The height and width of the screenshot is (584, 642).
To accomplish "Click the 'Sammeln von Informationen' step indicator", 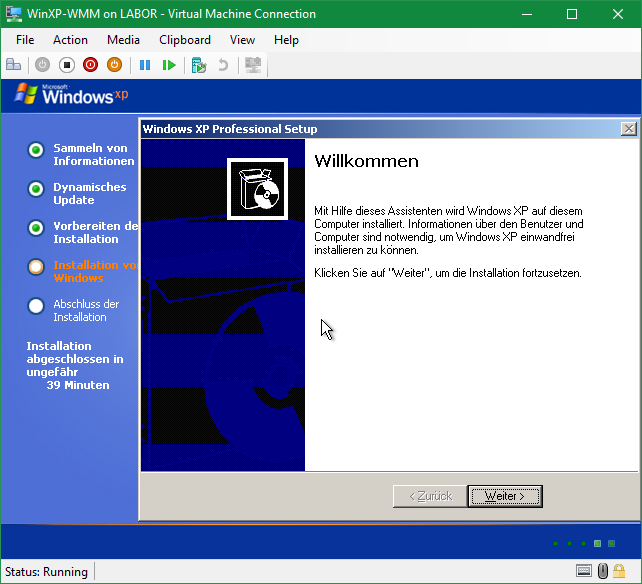I will pos(36,151).
